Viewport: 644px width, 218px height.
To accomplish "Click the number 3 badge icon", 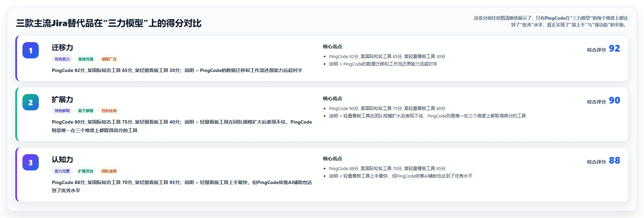I will click(x=31, y=162).
